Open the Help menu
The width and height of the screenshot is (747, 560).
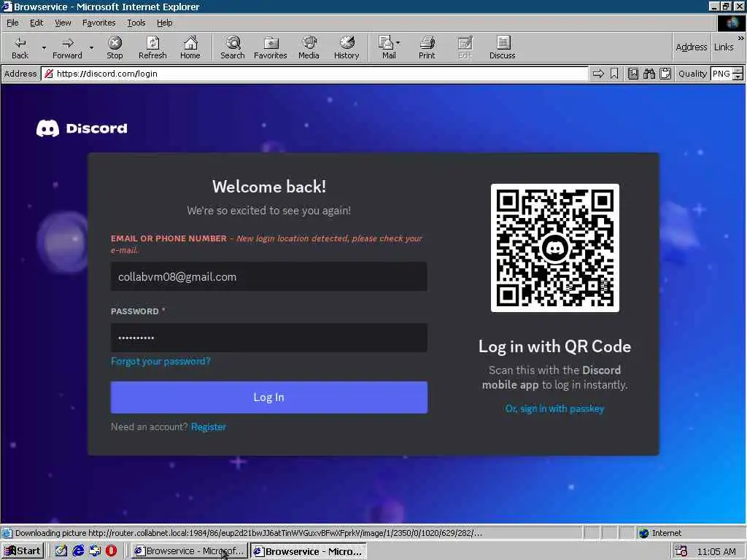click(x=165, y=23)
